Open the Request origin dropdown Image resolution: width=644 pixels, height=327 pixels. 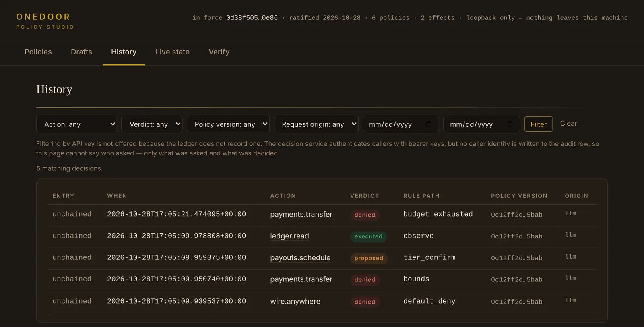(x=316, y=124)
